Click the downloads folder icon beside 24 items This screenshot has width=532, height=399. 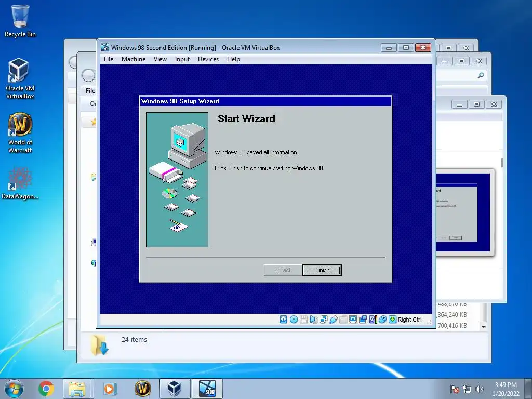coord(99,345)
